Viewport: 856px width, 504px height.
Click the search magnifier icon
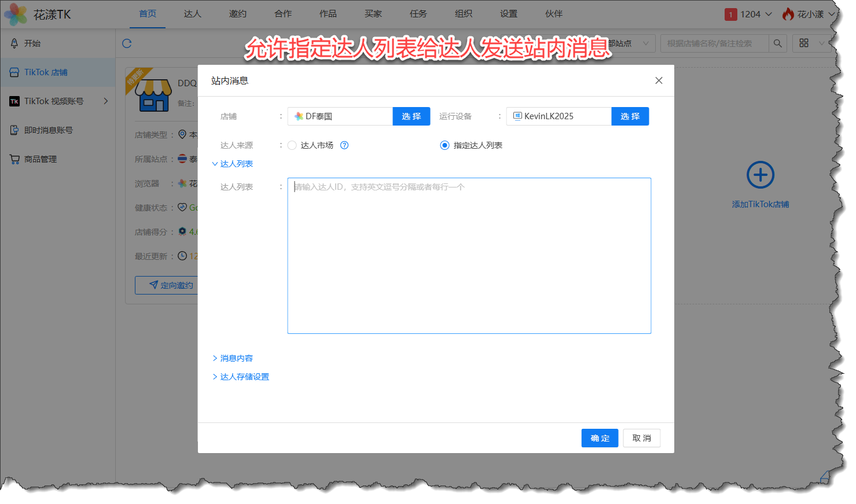(777, 43)
